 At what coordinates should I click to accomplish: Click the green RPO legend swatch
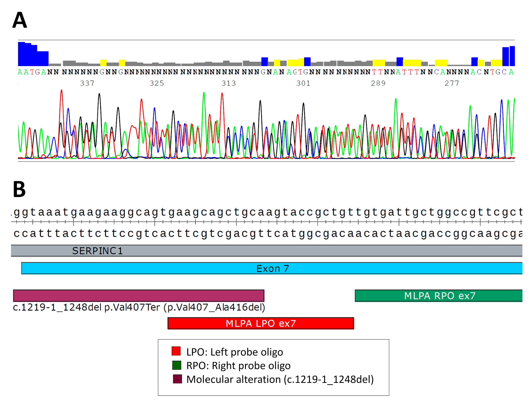coord(176,365)
